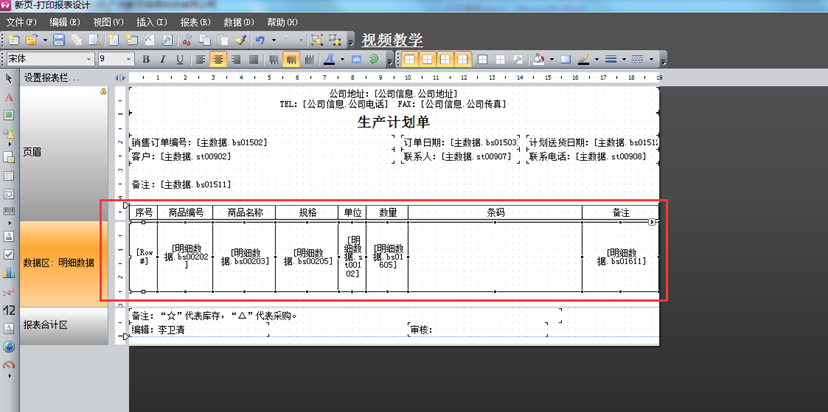The height and width of the screenshot is (412, 828).
Task: Click the Undo arrow icon
Action: tap(259, 40)
